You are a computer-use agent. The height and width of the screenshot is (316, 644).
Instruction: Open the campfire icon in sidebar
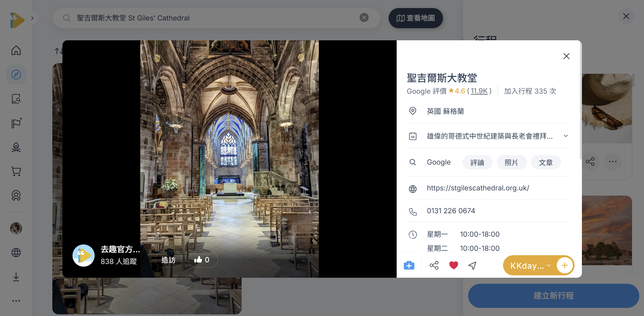[x=16, y=147]
